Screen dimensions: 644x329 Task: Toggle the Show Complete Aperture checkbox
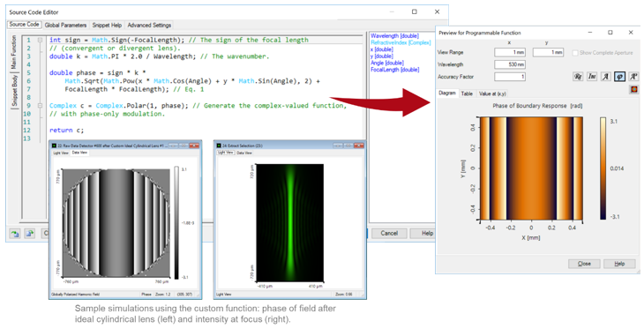(x=575, y=53)
